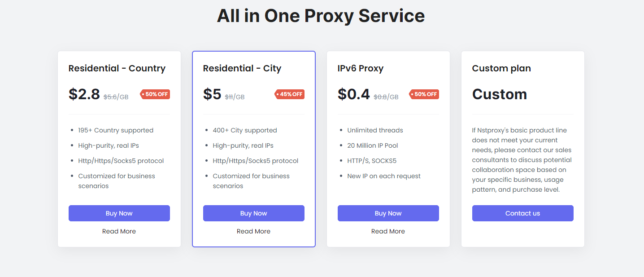Viewport: 644px width, 277px height.
Task: Click the Custom plan heading
Action: [501, 68]
